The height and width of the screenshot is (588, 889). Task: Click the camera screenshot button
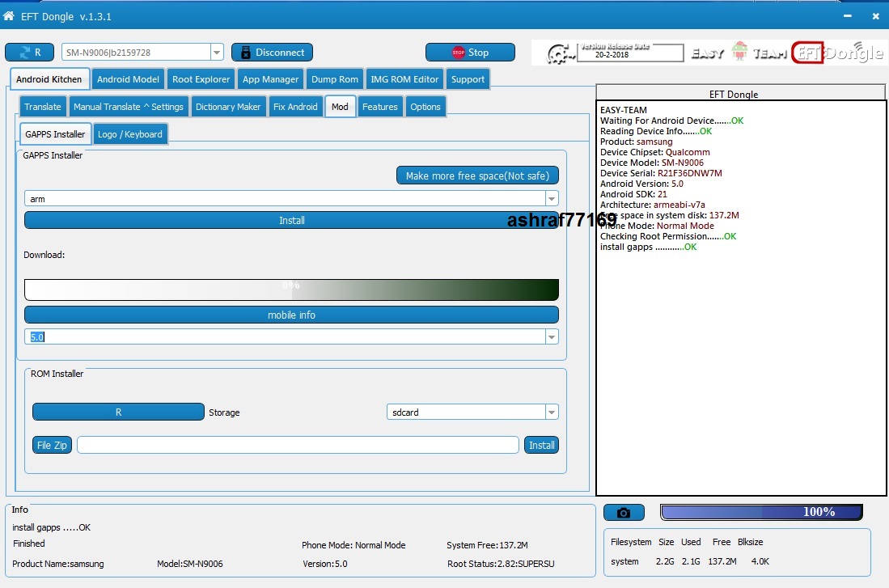[x=624, y=513]
